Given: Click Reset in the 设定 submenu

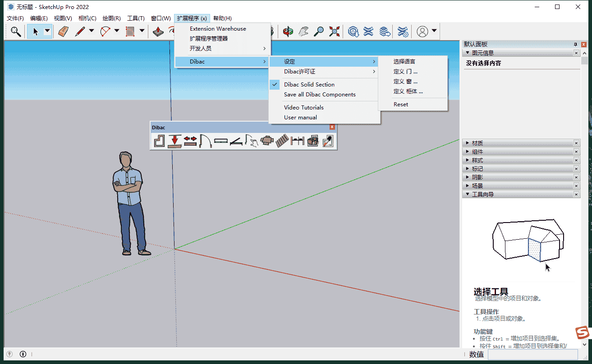Looking at the screenshot, I should tap(401, 104).
